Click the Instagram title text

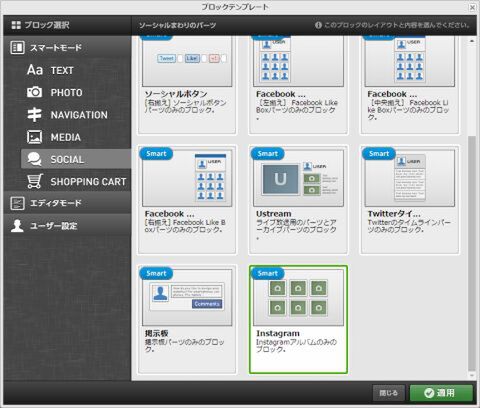point(278,333)
